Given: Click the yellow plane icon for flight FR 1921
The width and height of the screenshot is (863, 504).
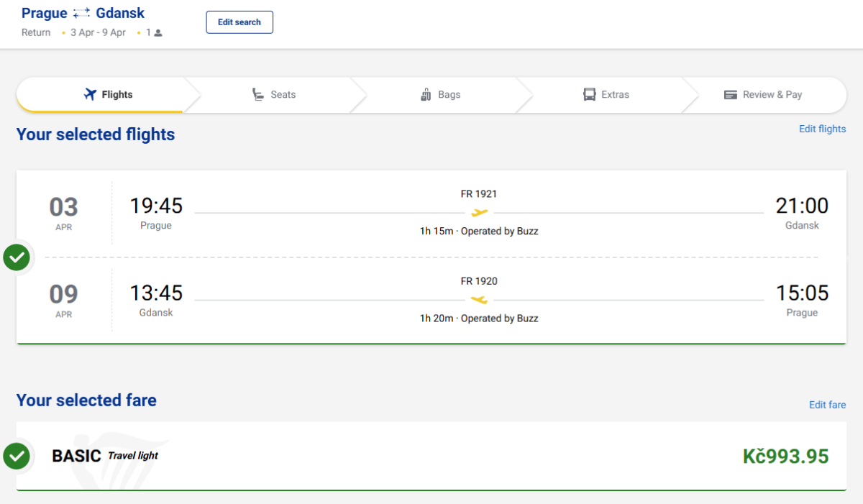Looking at the screenshot, I should (480, 212).
